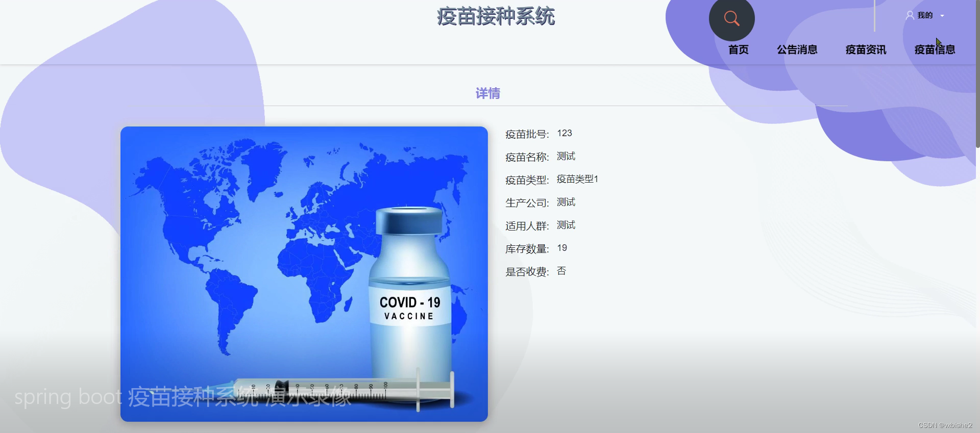
Task: Click the 疫苗批号 label
Action: click(x=527, y=134)
